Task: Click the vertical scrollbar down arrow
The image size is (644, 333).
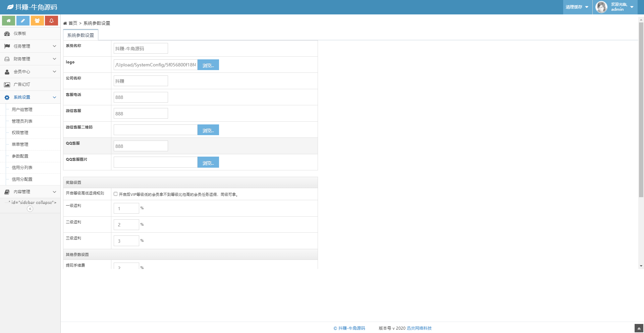Action: pyautogui.click(x=641, y=266)
